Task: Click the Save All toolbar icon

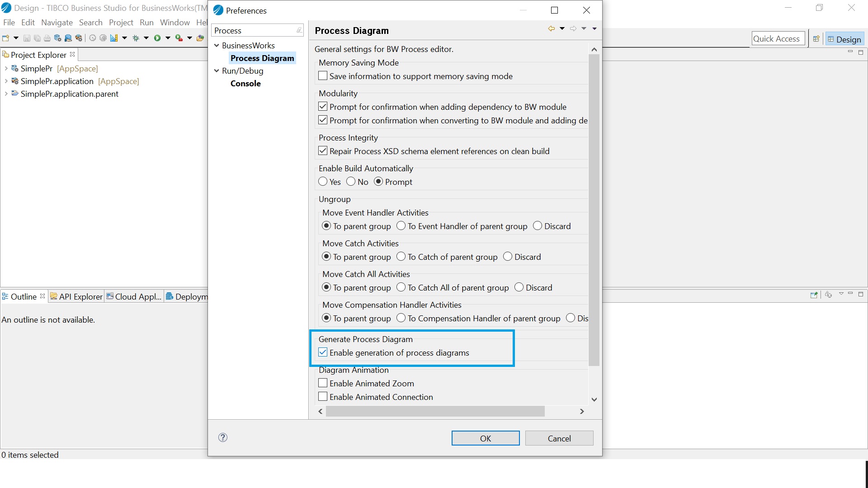Action: 37,38
